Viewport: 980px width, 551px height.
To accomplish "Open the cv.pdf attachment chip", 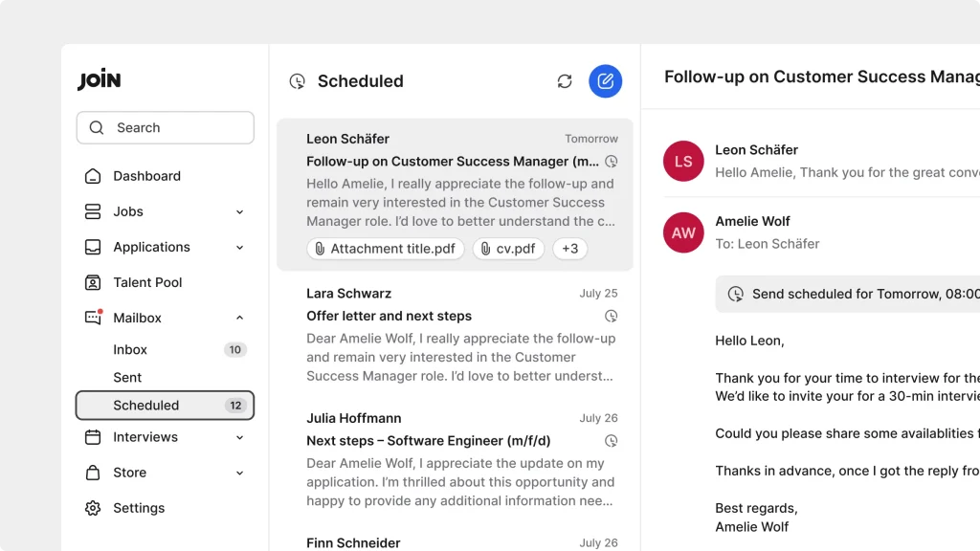I will tap(508, 249).
